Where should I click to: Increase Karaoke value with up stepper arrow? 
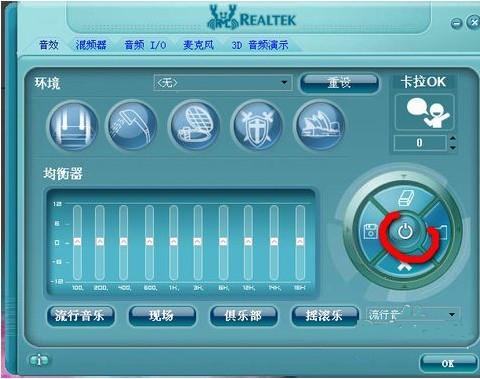pos(453,138)
